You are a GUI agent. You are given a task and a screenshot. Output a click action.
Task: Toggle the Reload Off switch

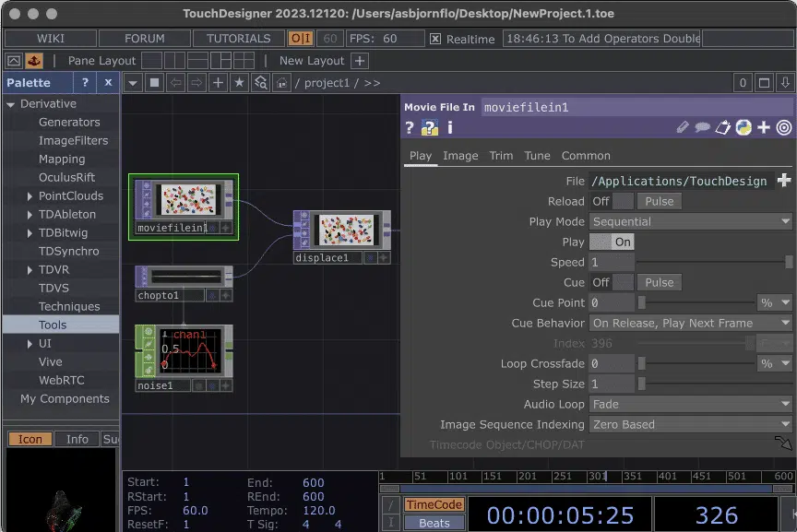coord(612,201)
